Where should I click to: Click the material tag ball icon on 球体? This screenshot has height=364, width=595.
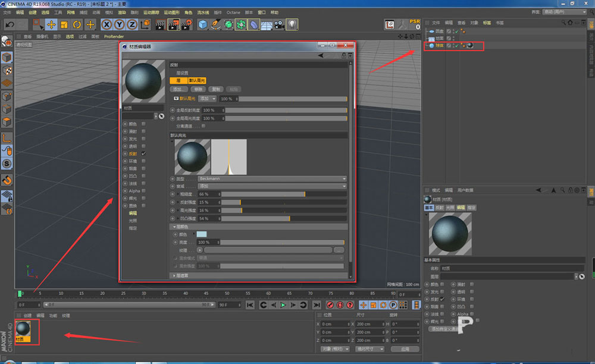coord(469,45)
